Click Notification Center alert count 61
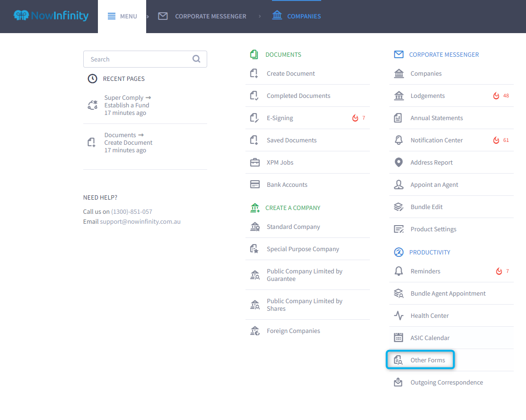This screenshot has width=526, height=420. (x=506, y=140)
